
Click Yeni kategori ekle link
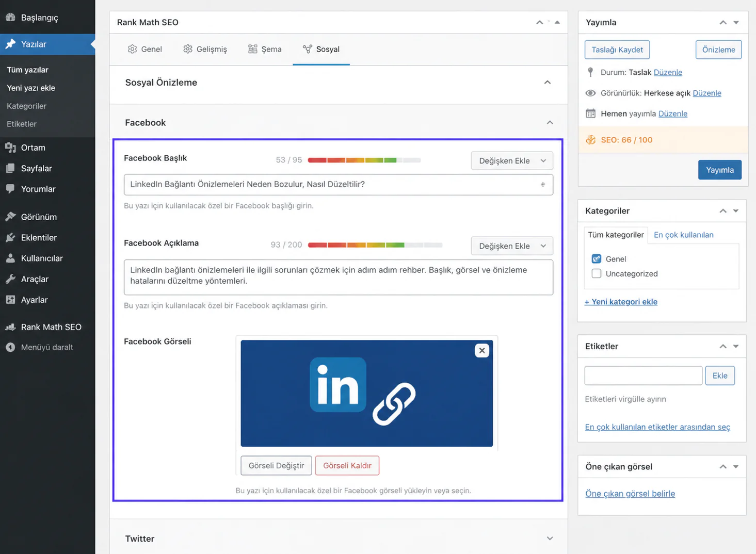point(621,302)
